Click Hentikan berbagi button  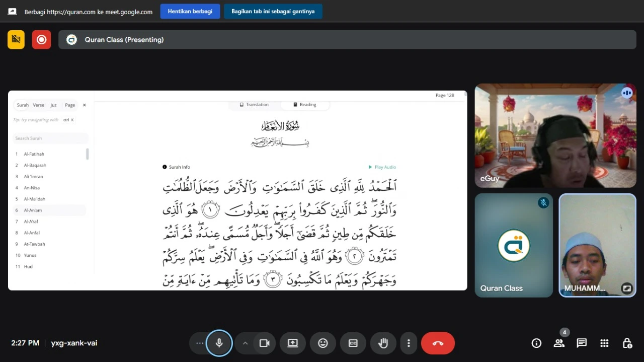click(190, 11)
